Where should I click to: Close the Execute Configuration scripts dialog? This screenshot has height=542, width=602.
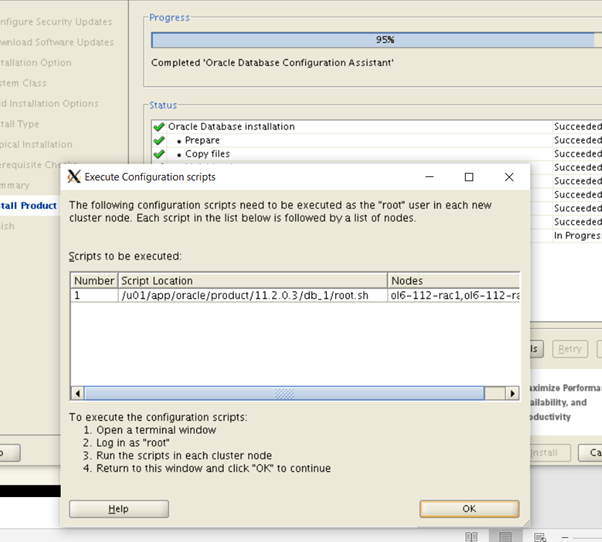point(509,177)
